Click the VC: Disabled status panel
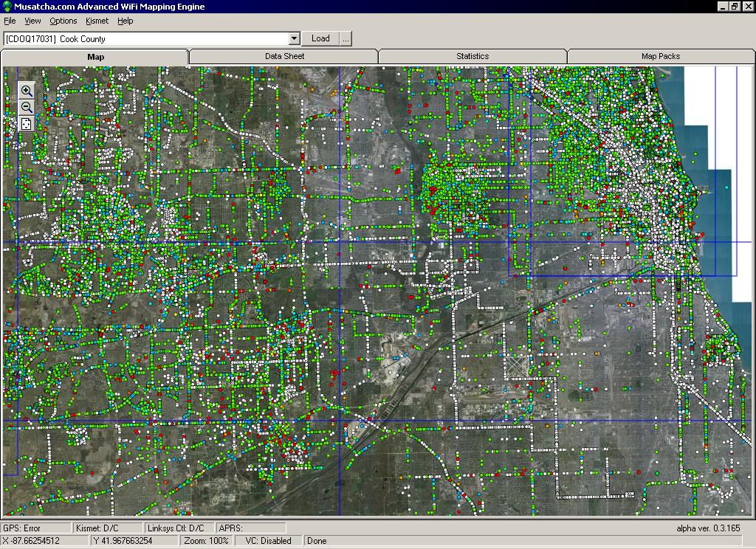Viewport: 756px width, 549px height. point(269,541)
